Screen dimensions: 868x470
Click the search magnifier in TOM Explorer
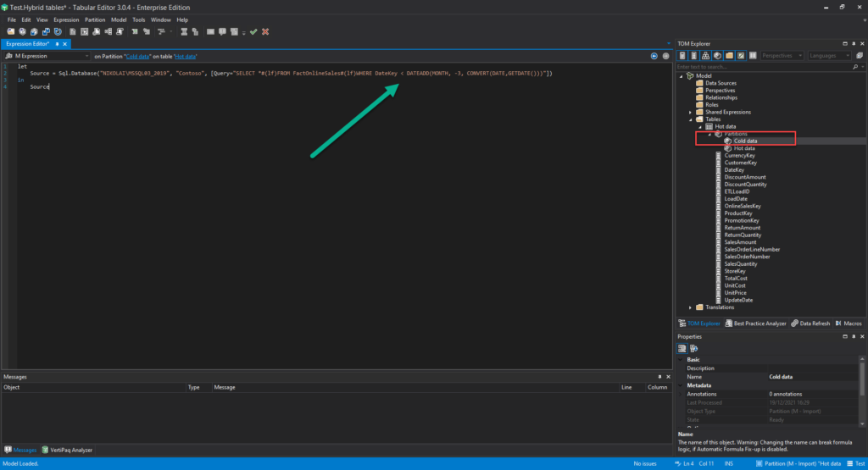[855, 67]
